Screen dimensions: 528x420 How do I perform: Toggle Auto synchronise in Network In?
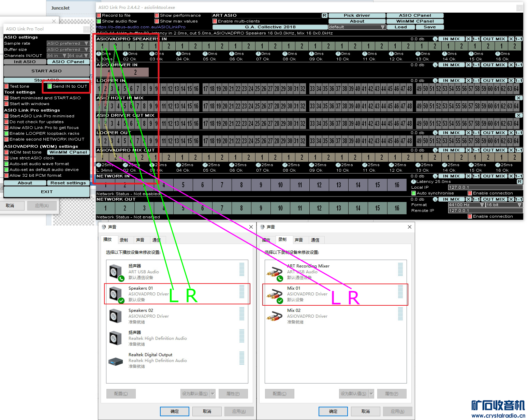pos(413,193)
